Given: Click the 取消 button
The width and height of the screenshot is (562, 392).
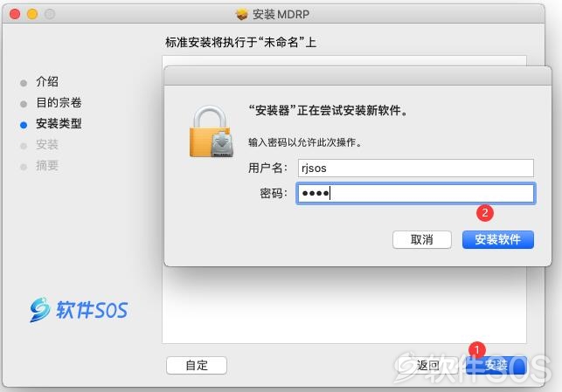Looking at the screenshot, I should [x=422, y=239].
